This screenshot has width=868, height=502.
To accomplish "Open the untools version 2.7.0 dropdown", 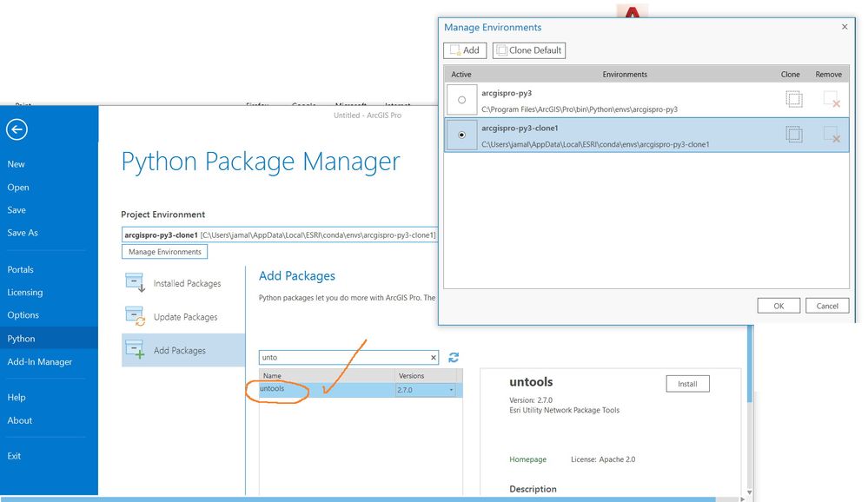I will click(x=451, y=390).
